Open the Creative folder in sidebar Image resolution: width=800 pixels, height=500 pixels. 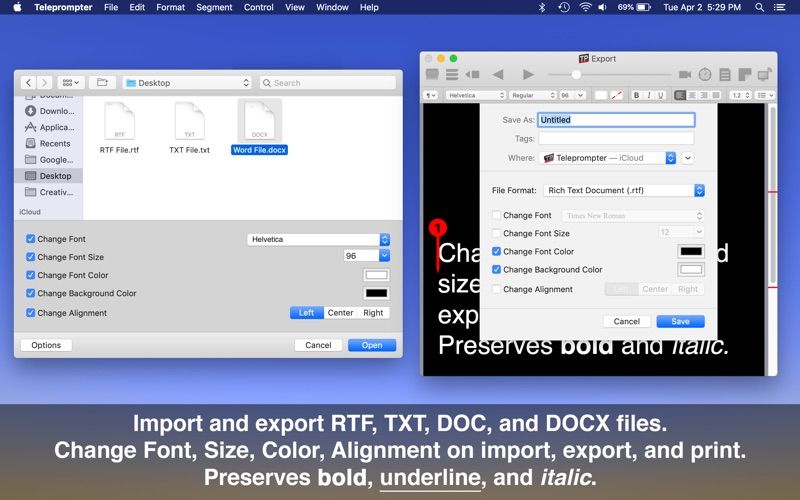[49, 192]
